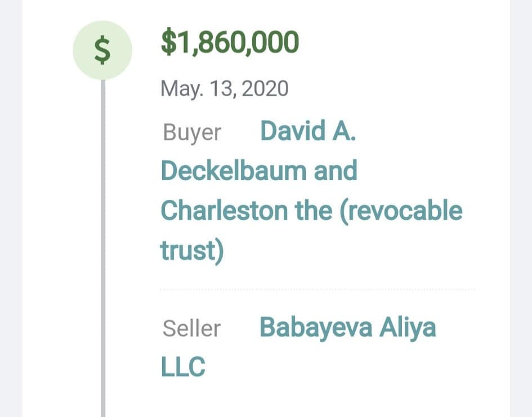
Task: Click the Seller label
Action: [192, 329]
